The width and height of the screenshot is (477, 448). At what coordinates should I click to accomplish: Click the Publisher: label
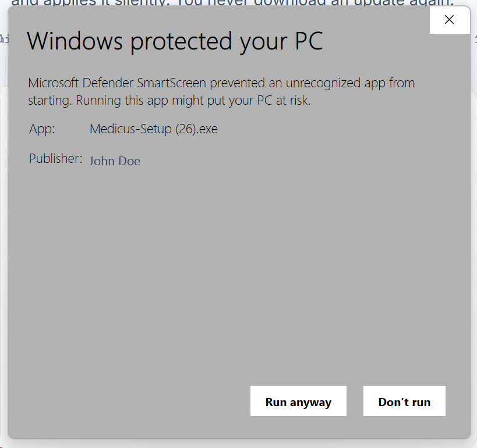56,158
